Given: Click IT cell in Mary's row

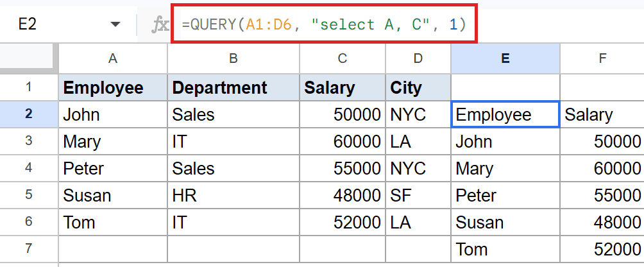Looking at the screenshot, I should pyautogui.click(x=233, y=141).
